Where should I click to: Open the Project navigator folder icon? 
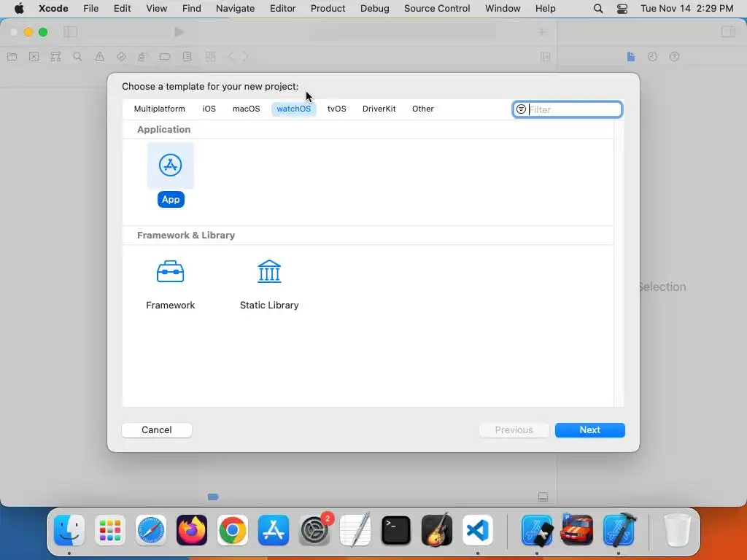click(12, 57)
